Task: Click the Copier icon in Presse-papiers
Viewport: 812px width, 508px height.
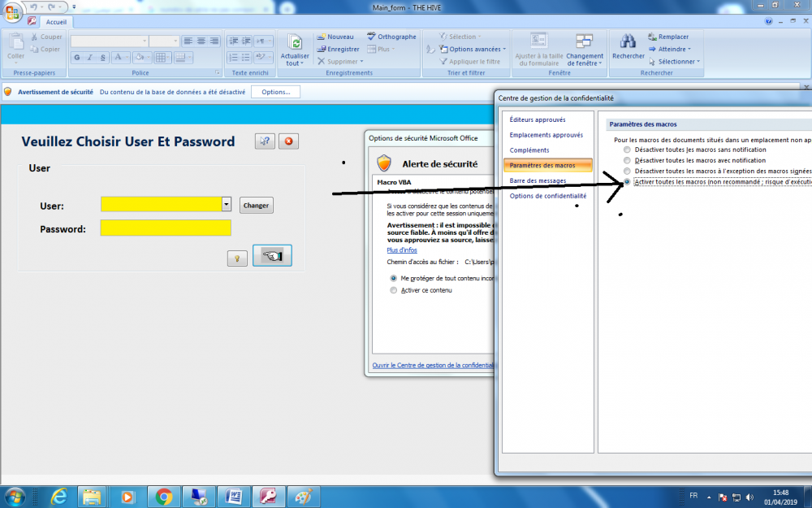Action: tap(34, 50)
